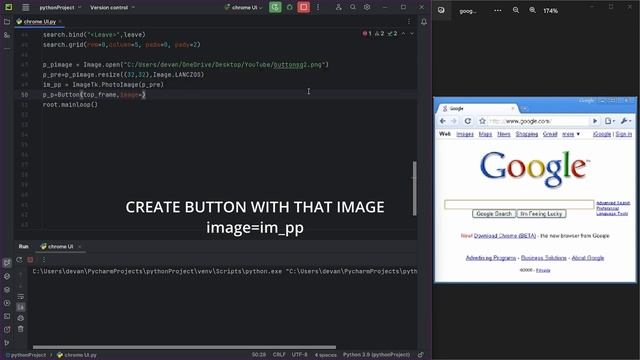Print console output with the printer icon
The image size is (640, 360).
tap(20, 318)
